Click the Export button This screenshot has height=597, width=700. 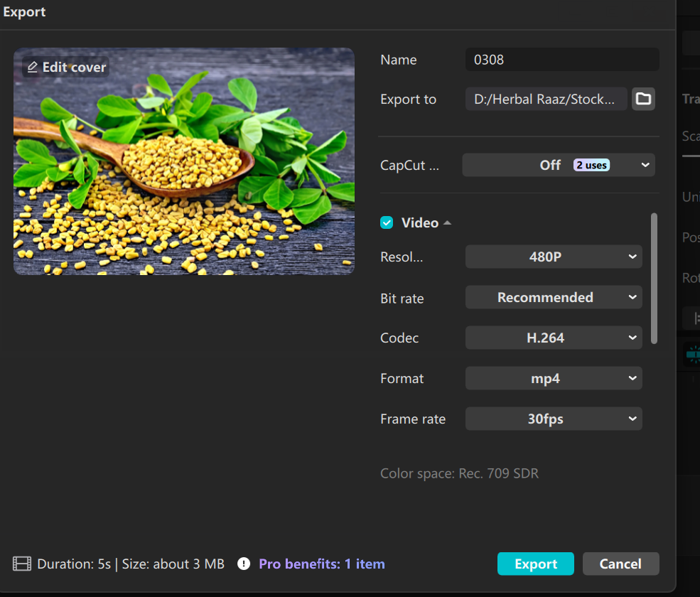536,564
